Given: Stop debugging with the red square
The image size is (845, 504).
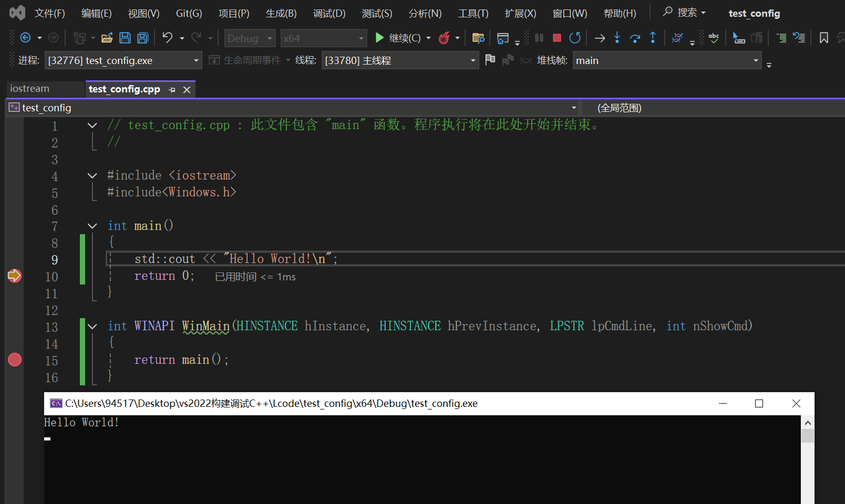Looking at the screenshot, I should click(557, 38).
